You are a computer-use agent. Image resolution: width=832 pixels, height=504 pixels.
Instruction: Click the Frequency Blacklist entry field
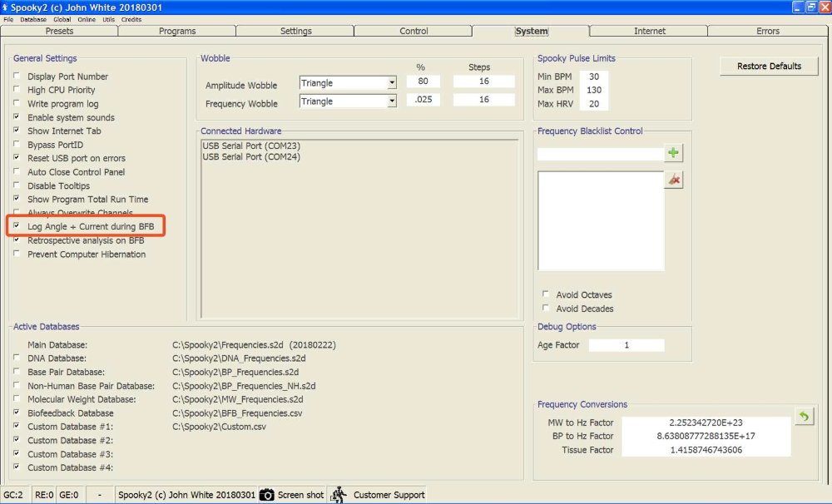click(x=600, y=154)
